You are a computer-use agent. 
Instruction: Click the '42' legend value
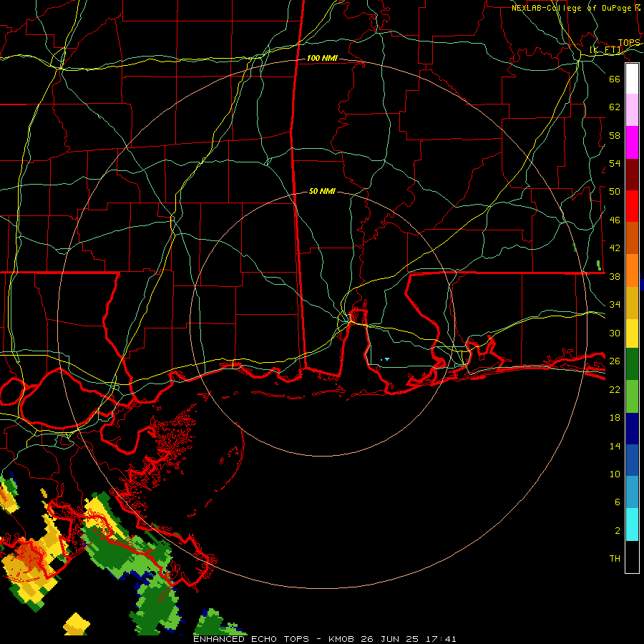[x=615, y=248]
